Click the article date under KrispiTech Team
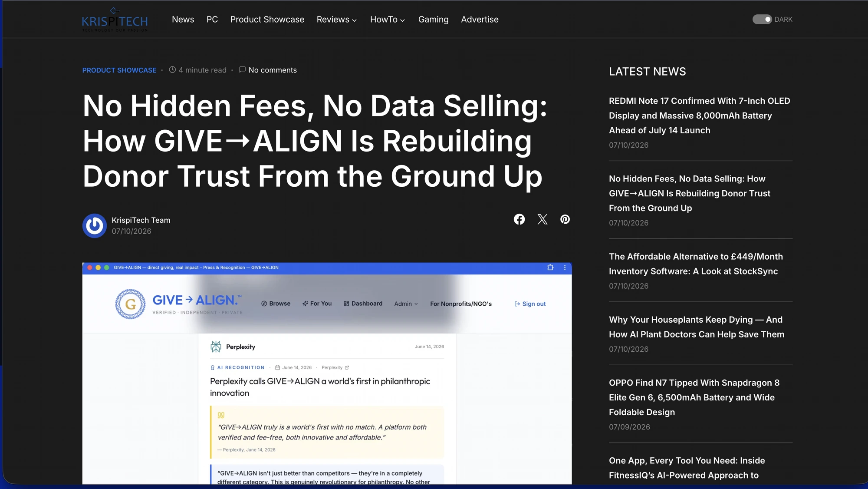This screenshot has width=868, height=489. click(x=132, y=231)
